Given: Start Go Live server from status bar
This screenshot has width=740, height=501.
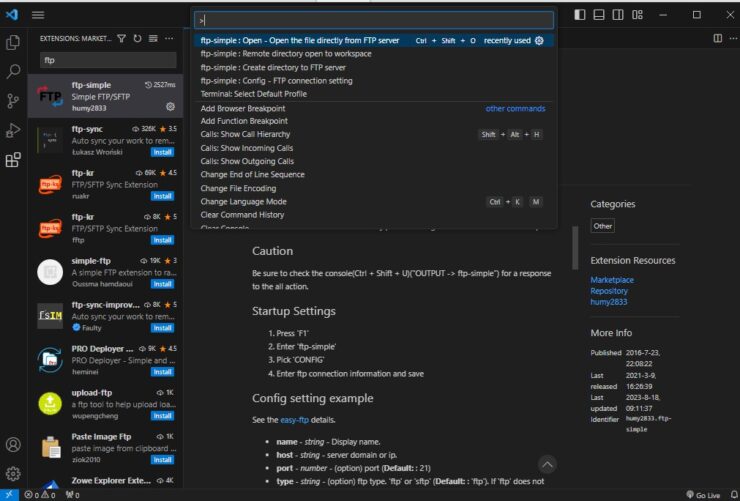Looking at the screenshot, I should pyautogui.click(x=703, y=495).
